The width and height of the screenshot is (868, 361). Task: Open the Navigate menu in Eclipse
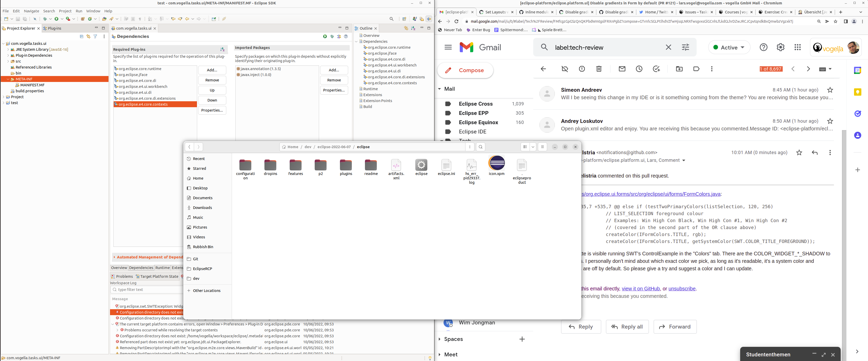click(31, 11)
